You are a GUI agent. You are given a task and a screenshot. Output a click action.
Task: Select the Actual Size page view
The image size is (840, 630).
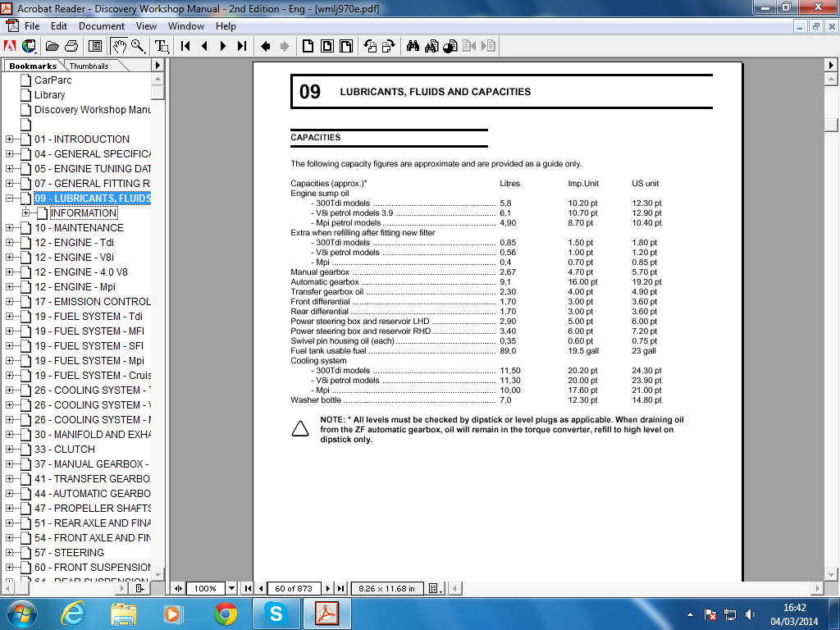308,46
